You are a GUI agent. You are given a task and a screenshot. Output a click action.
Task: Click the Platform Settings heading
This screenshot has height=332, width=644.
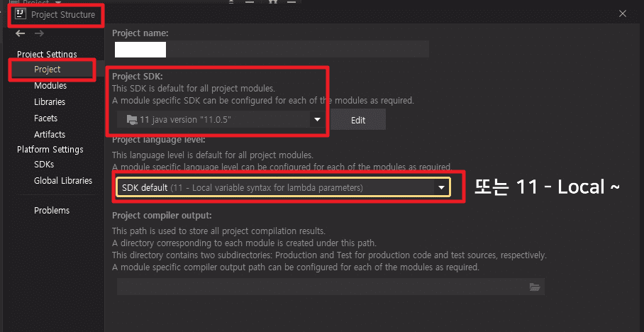point(50,150)
